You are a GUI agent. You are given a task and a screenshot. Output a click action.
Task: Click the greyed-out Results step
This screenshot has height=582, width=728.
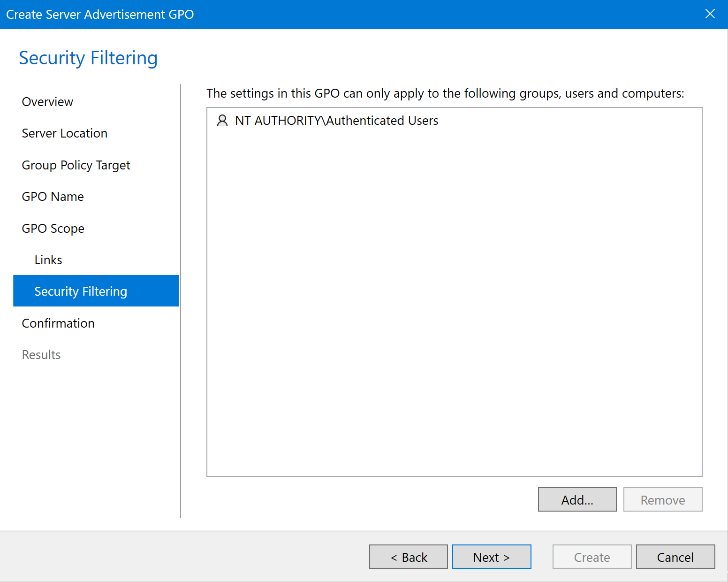(41, 355)
